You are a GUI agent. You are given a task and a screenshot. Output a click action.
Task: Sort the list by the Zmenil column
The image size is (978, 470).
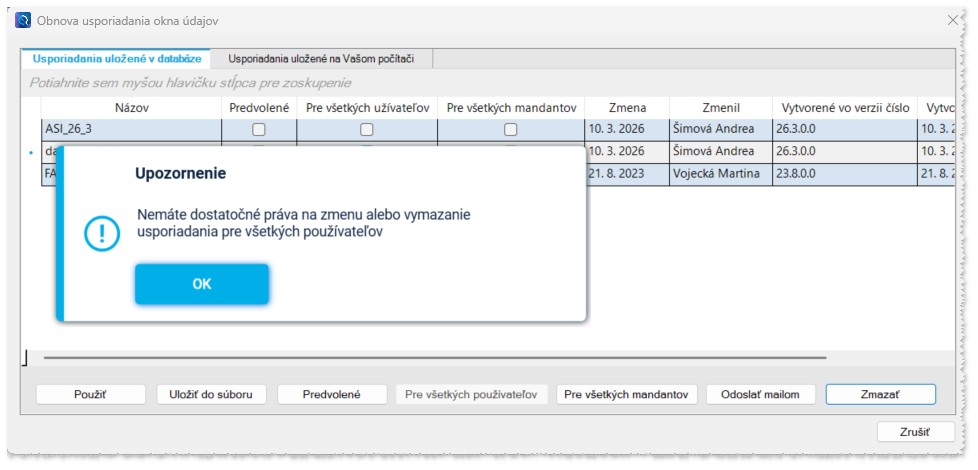720,108
